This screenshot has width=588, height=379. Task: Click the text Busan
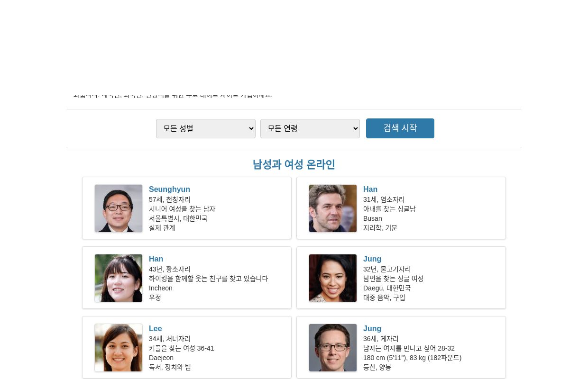(x=373, y=218)
